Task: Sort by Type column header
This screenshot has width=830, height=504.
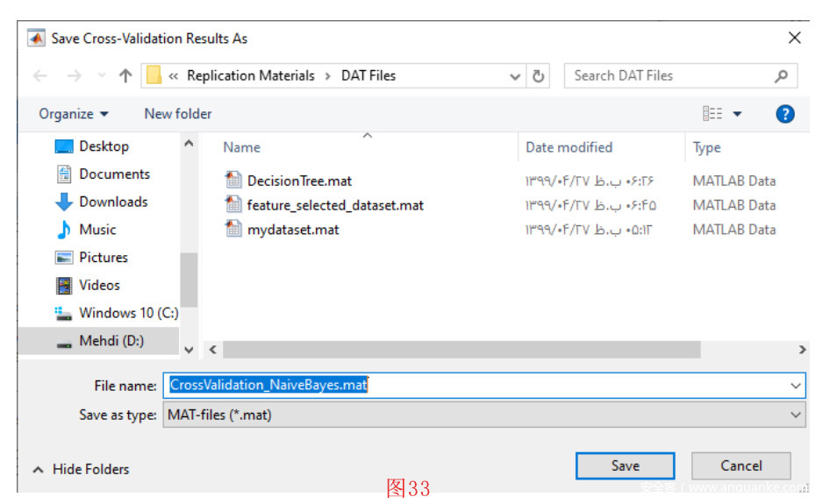Action: 706,147
